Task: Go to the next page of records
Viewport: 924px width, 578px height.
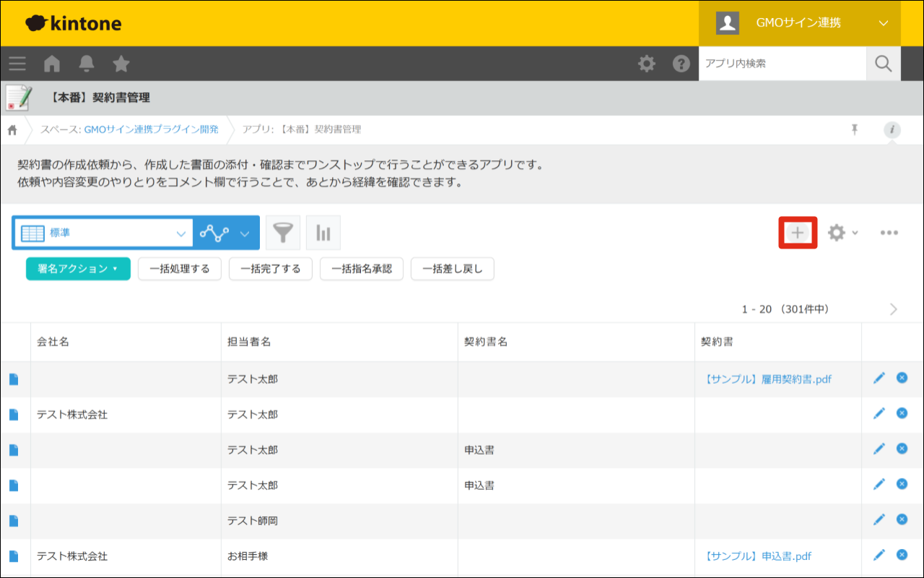Action: (894, 309)
